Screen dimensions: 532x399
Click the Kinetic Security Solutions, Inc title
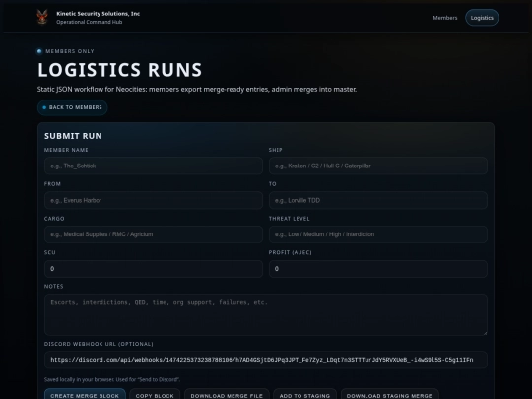99,14
